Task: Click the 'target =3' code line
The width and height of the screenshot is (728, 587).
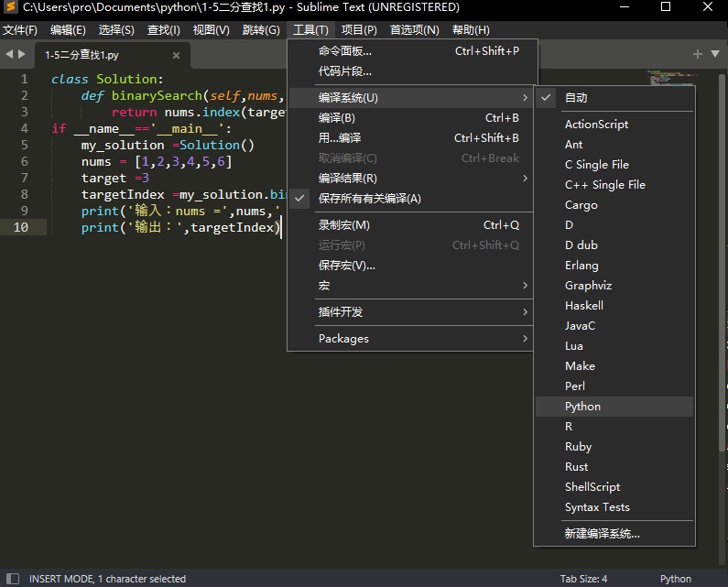Action: [115, 178]
